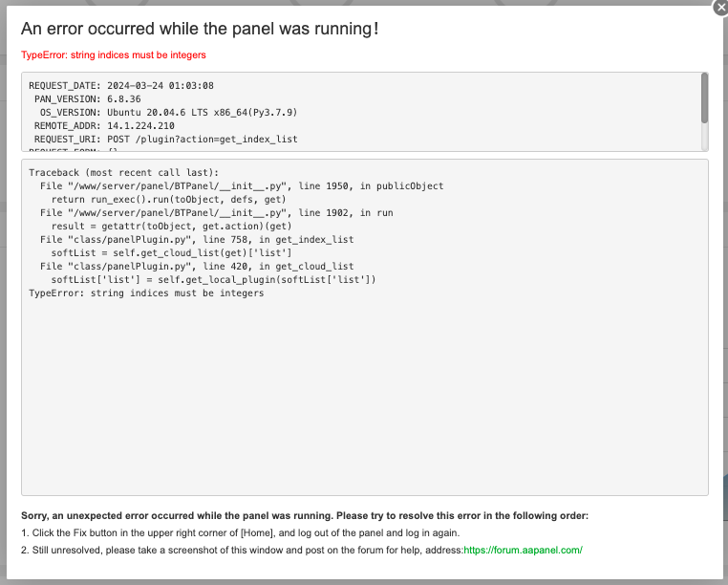This screenshot has width=728, height=585.
Task: Click the panelPlugin.py line 758 entry
Action: (x=196, y=239)
